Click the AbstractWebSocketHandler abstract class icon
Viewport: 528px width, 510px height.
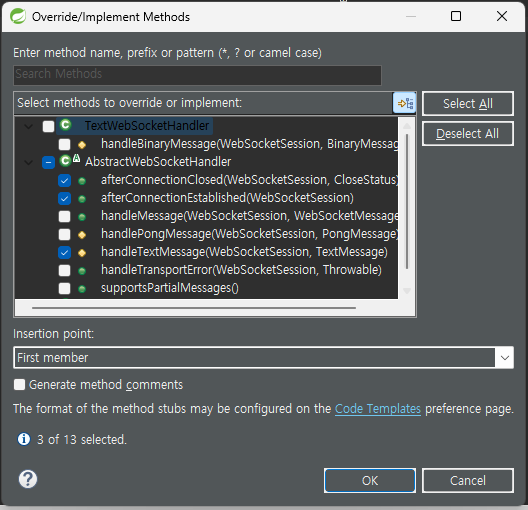[x=70, y=160]
